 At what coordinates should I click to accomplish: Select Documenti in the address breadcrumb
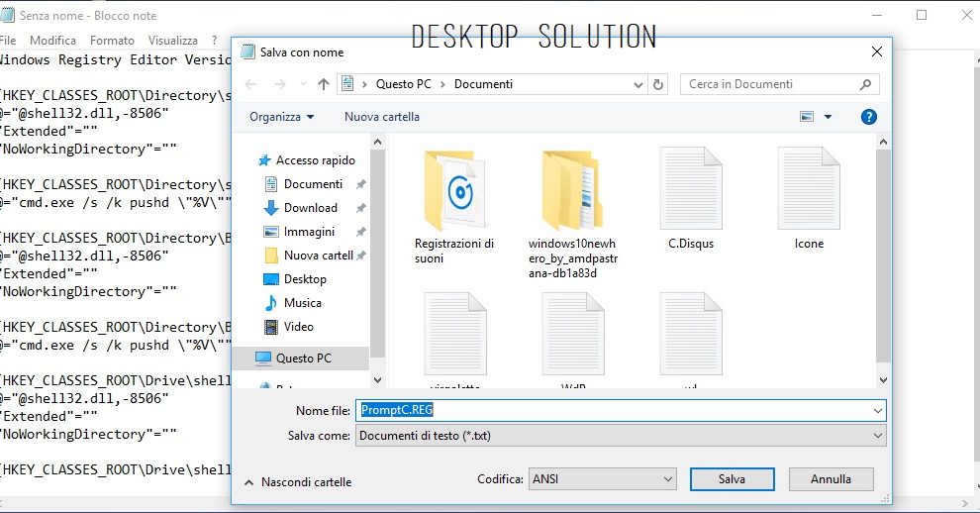point(483,84)
